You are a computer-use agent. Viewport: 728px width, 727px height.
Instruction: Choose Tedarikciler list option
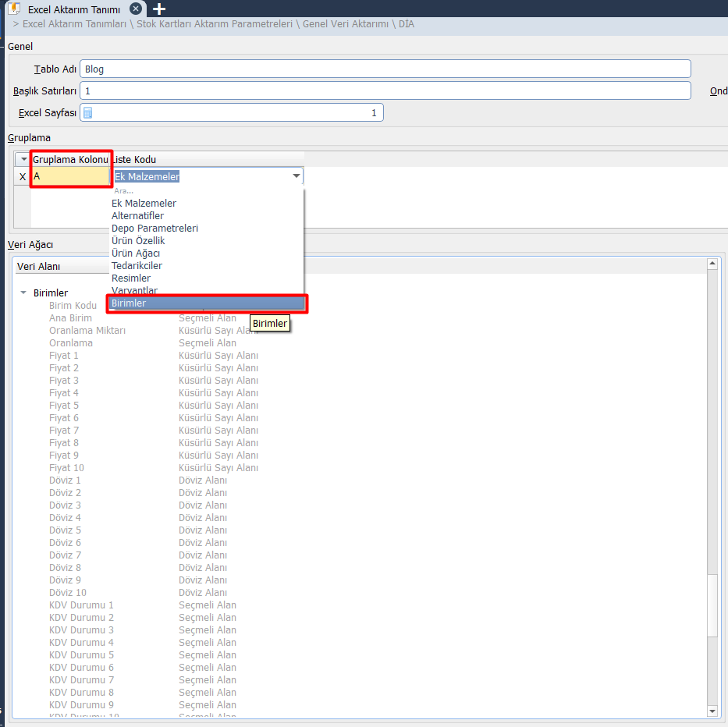click(x=137, y=266)
